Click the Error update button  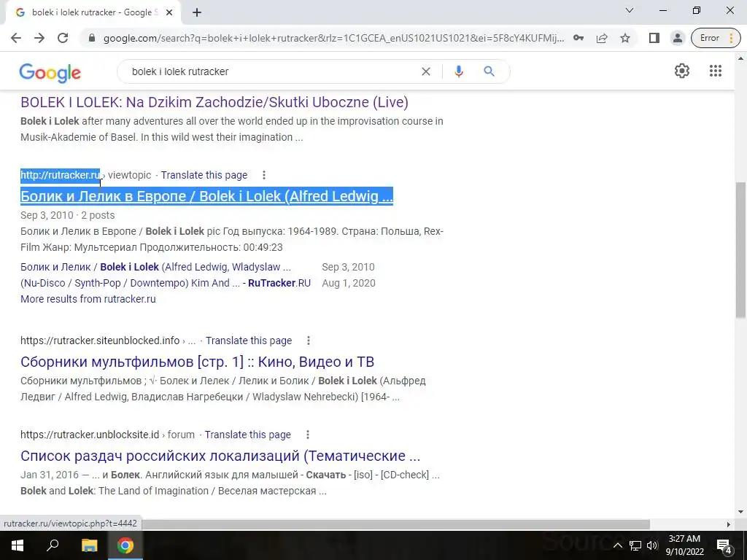click(x=716, y=38)
